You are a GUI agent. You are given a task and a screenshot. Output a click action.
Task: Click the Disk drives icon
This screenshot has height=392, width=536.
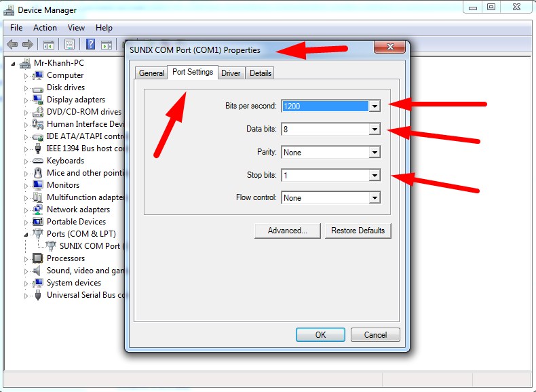click(x=37, y=88)
